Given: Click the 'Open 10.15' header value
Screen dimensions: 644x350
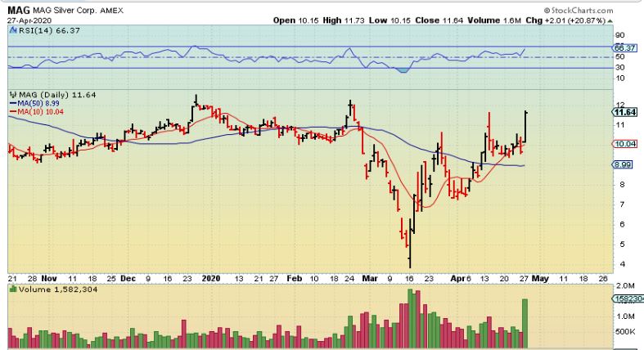Looking at the screenshot, I should (295, 20).
